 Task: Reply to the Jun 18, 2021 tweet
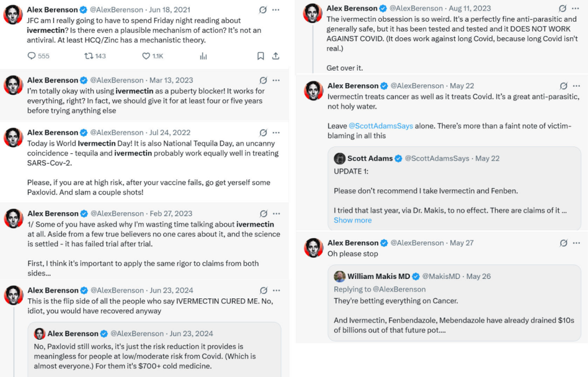(32, 56)
